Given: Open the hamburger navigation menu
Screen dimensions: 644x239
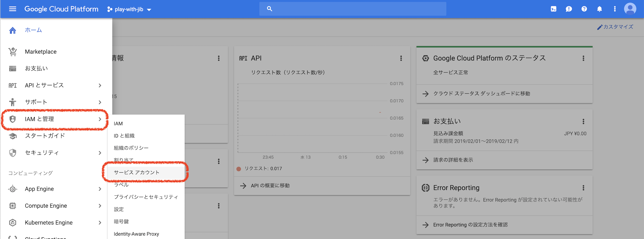Looking at the screenshot, I should 13,9.
